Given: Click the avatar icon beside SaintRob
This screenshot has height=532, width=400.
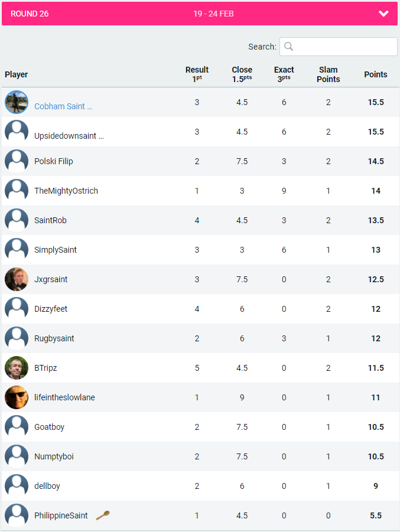Looking at the screenshot, I should tap(17, 220).
